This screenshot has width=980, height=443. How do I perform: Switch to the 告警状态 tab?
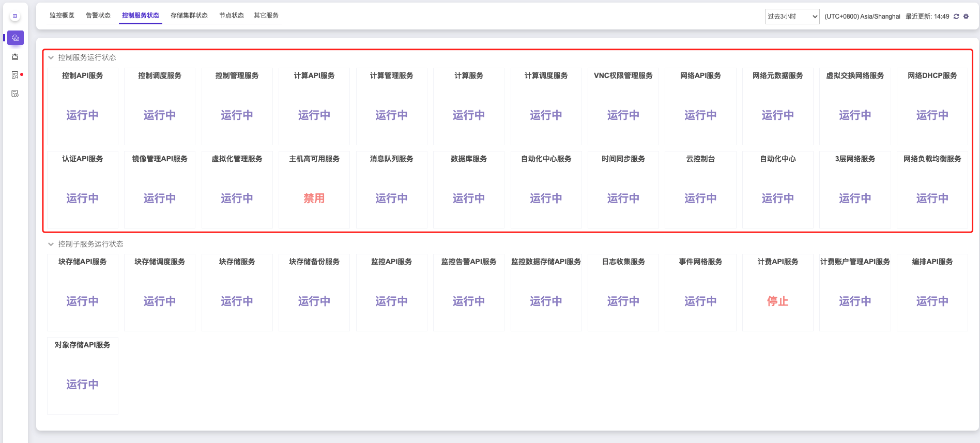98,16
